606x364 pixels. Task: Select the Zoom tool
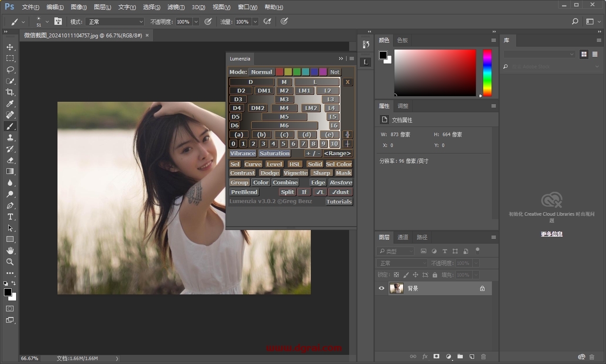10,262
